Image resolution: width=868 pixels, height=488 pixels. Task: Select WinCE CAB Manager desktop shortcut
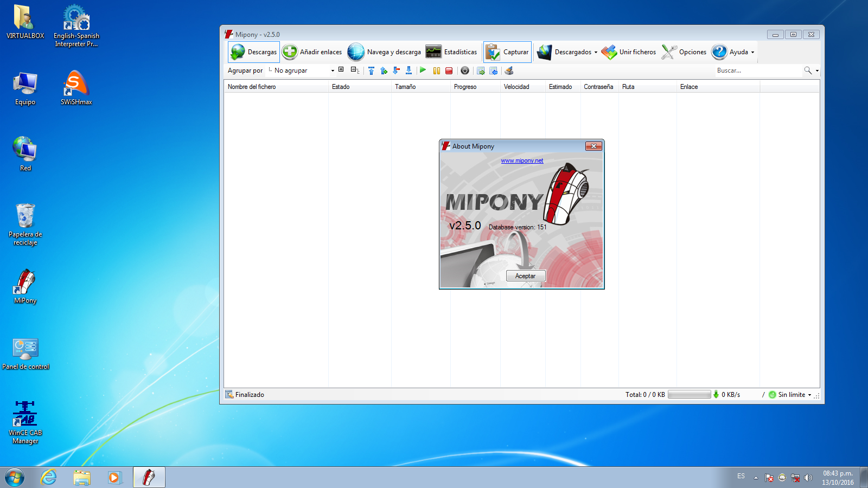point(25,423)
